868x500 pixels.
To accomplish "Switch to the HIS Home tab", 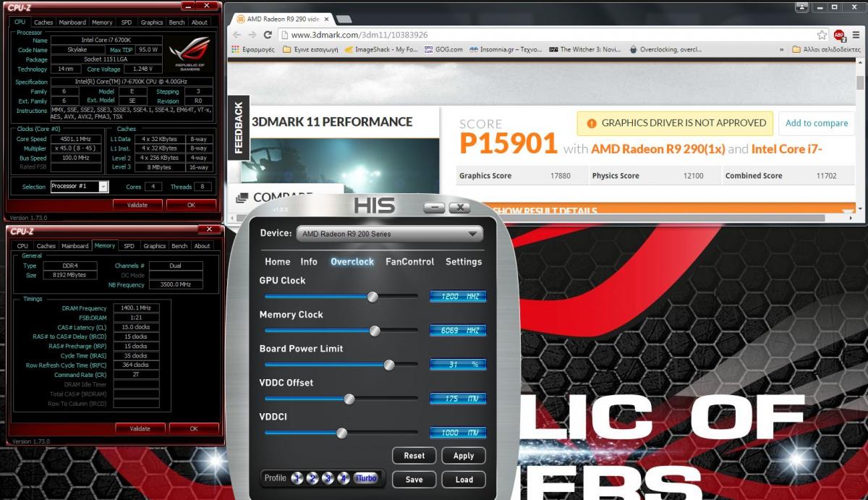I will (277, 262).
